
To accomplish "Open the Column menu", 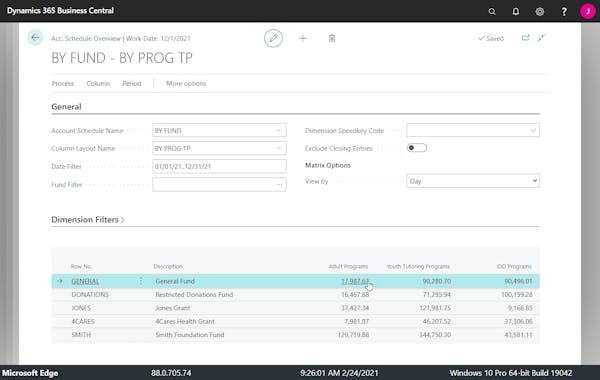I will pos(98,83).
